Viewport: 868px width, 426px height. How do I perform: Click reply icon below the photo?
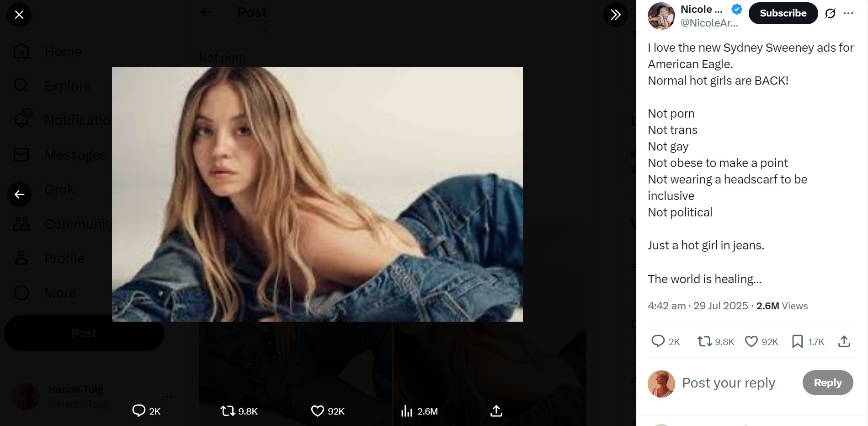[138, 411]
